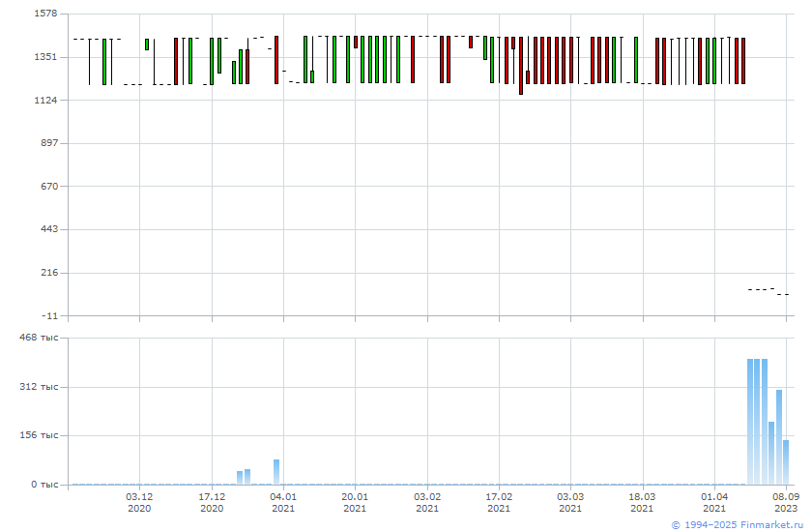Select the 03.02 2021 date label
Image resolution: width=812 pixels, height=532 pixels.
(x=427, y=502)
